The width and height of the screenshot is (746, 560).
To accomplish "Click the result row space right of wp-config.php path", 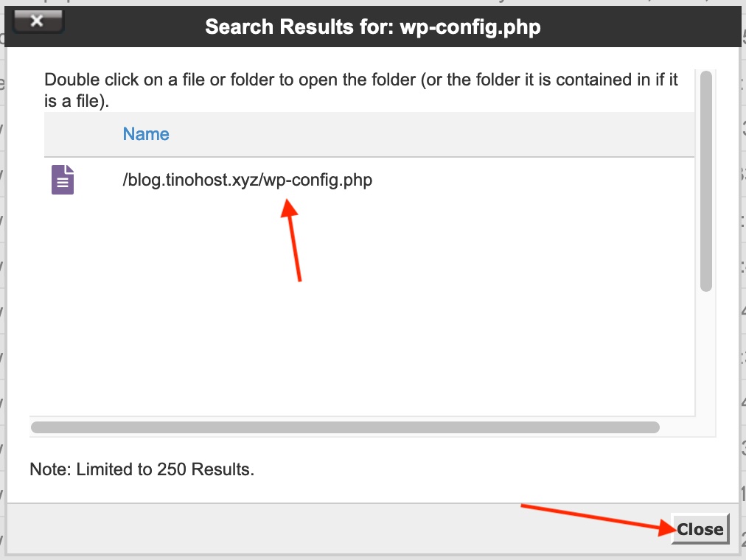I will 534,181.
